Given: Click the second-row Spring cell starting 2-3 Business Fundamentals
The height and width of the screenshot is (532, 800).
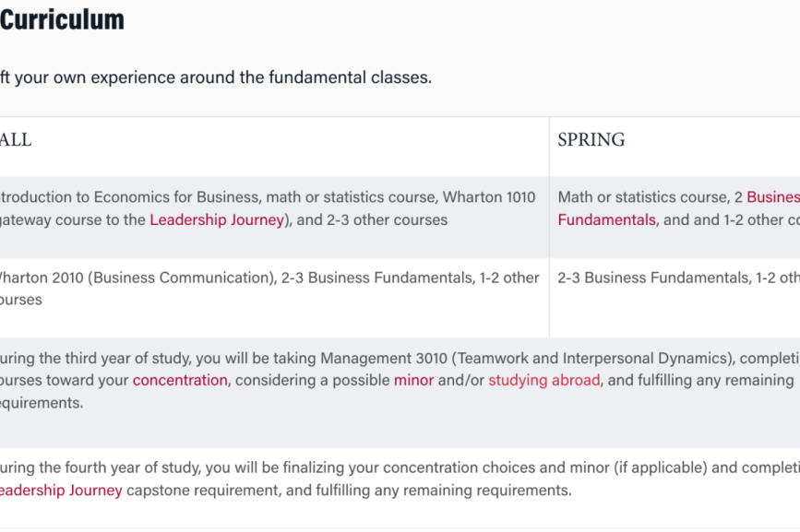Looking at the screenshot, I should (x=675, y=298).
